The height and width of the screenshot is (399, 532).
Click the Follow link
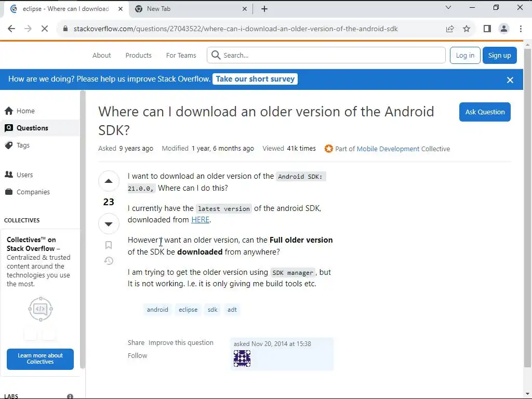(x=137, y=355)
